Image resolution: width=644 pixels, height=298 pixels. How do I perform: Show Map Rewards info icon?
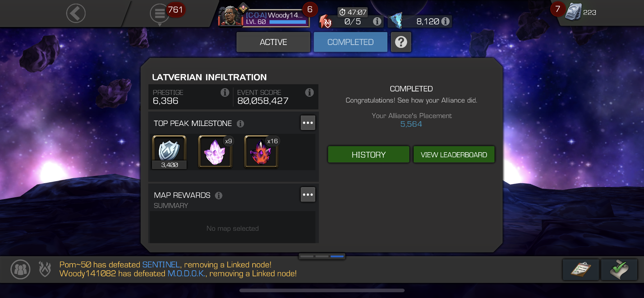click(218, 195)
